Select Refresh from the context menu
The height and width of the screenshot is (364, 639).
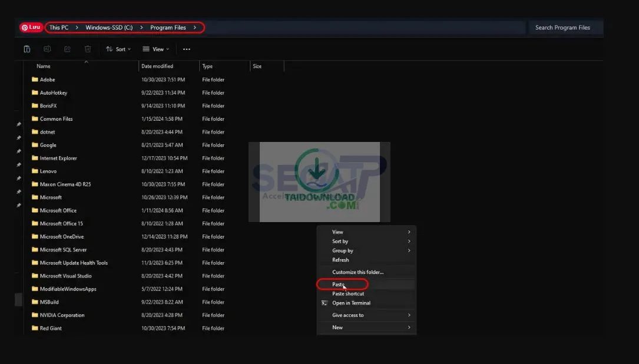coord(340,260)
